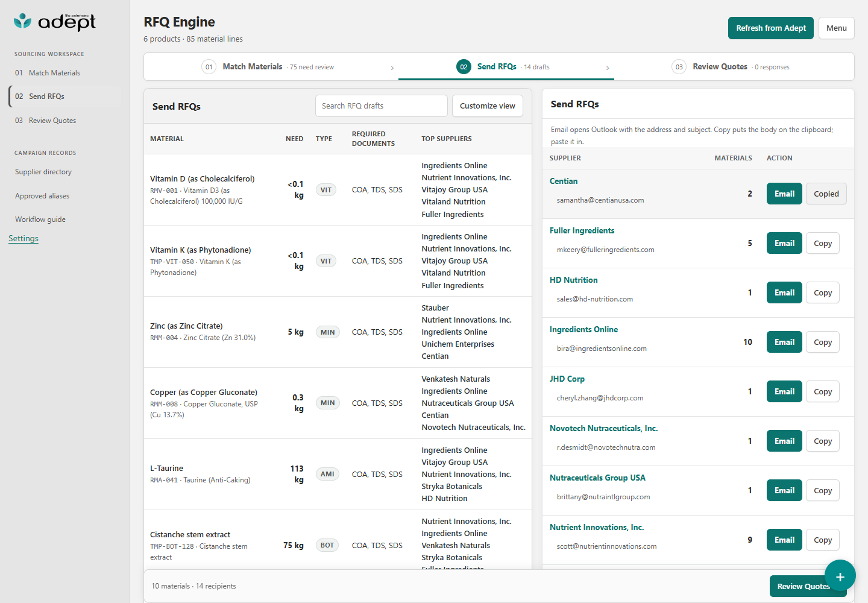868x603 pixels.
Task: Copy the RFQ body for JHD Corp
Action: click(x=823, y=391)
